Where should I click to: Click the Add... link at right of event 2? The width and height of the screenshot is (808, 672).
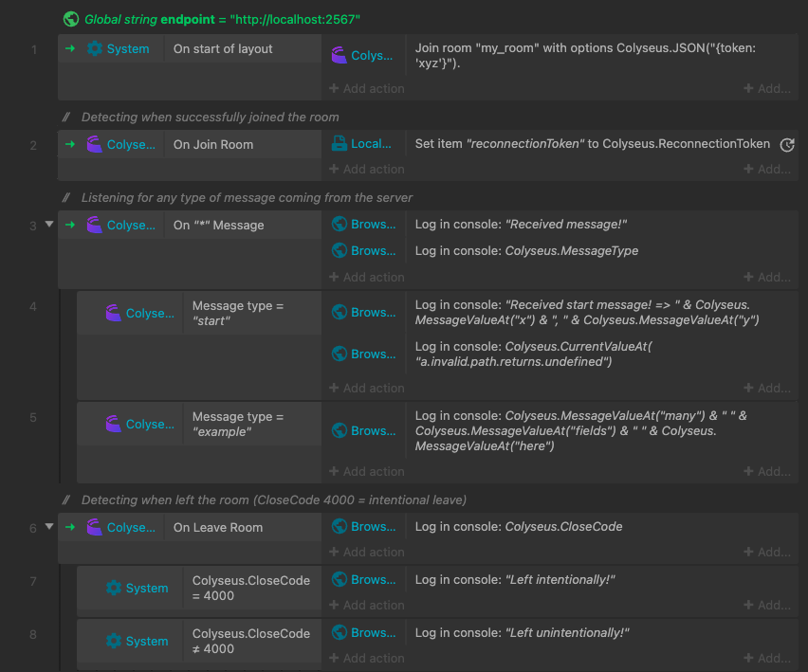click(x=767, y=170)
